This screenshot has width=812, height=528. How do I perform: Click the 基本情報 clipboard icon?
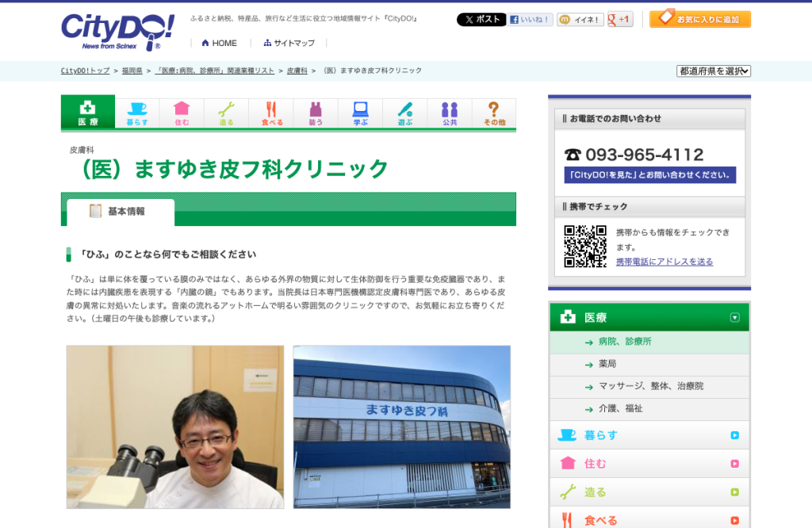95,211
